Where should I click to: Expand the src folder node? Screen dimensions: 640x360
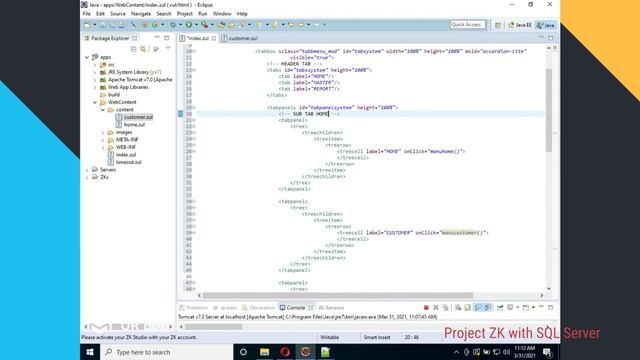click(x=95, y=65)
